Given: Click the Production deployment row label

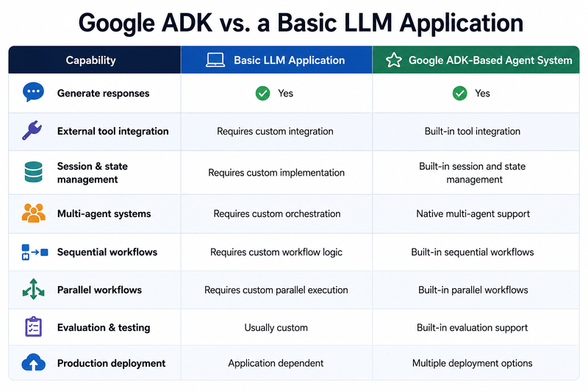Looking at the screenshot, I should pos(112,363).
